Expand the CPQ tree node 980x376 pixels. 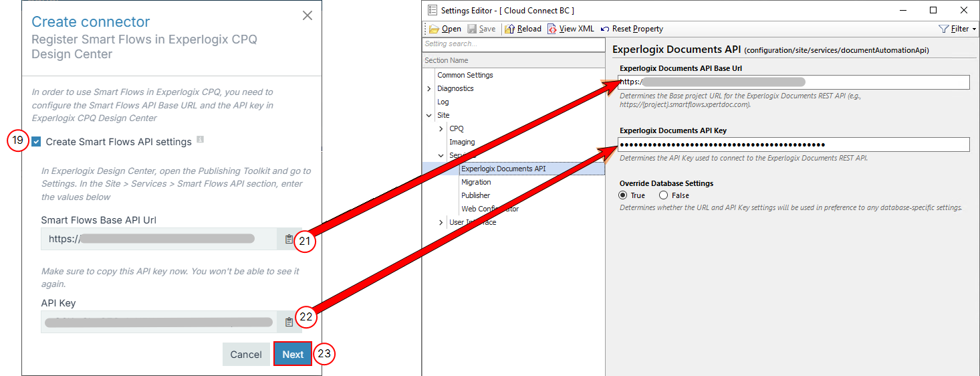tap(441, 128)
